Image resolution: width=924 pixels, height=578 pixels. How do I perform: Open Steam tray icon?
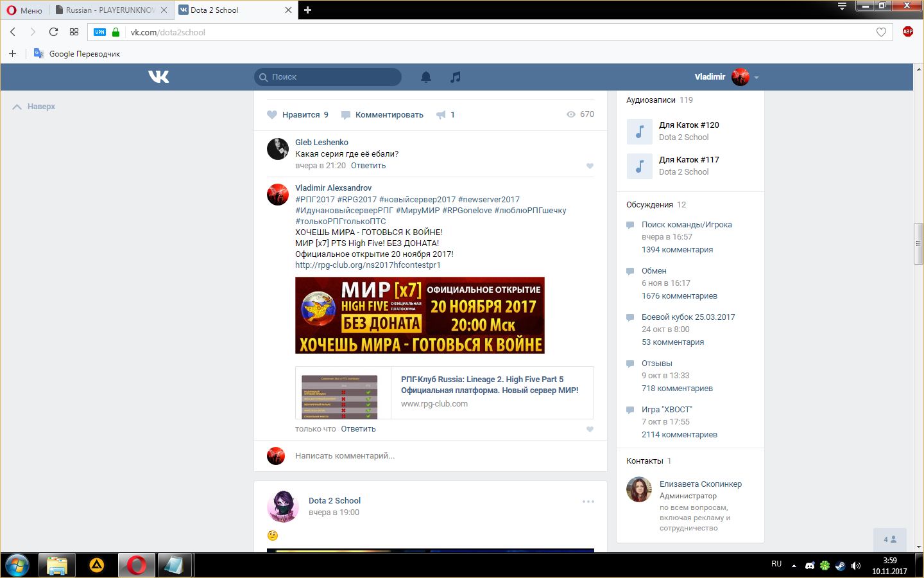840,566
